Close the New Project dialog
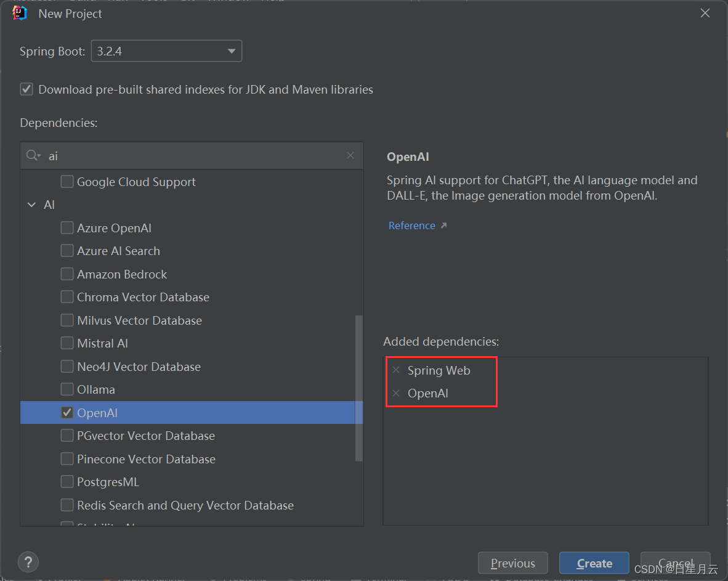Viewport: 728px width, 581px height. [705, 13]
